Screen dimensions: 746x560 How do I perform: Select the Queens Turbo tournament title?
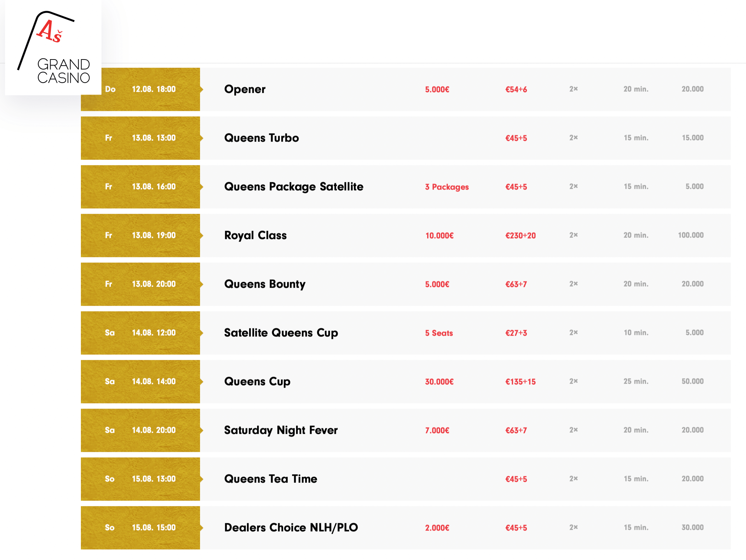coord(261,138)
